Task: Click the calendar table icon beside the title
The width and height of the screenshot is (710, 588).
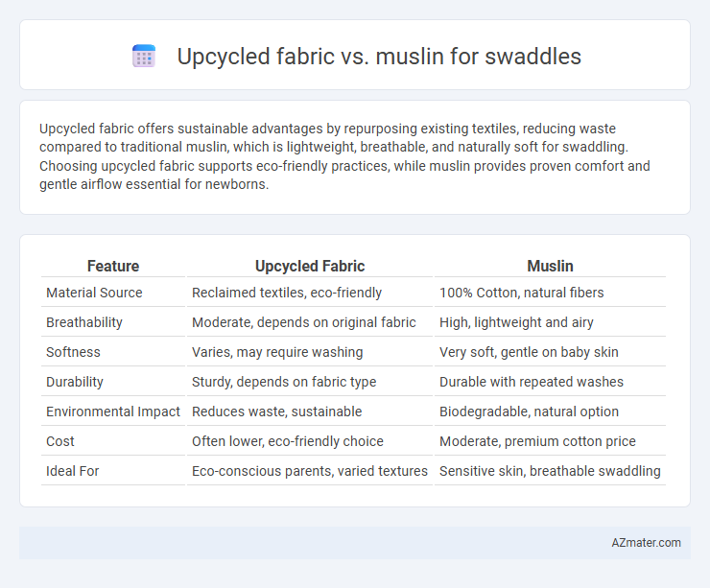Action: (144, 57)
